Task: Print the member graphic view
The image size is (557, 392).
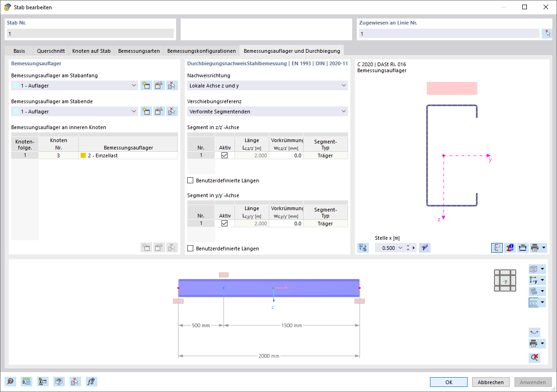Action: click(534, 343)
